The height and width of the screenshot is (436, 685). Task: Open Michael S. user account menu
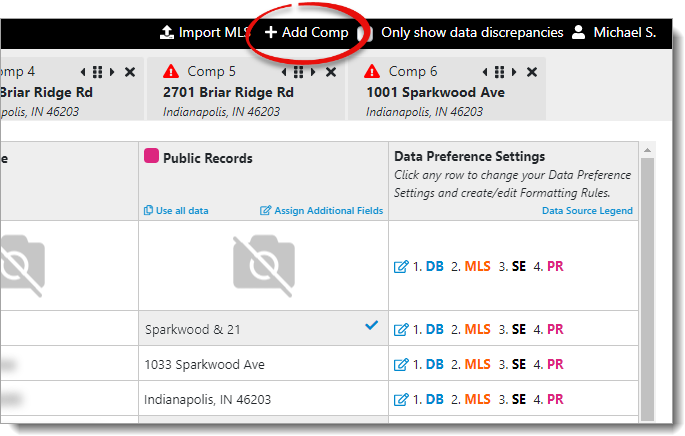pyautogui.click(x=613, y=33)
